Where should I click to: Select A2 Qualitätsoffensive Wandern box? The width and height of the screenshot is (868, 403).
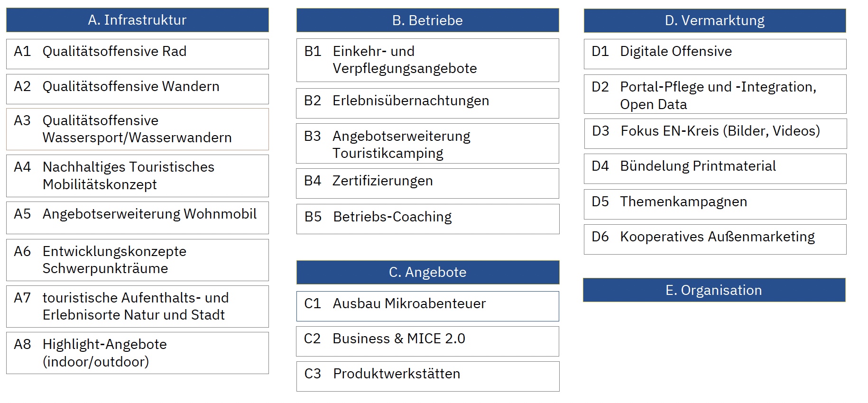pos(138,89)
